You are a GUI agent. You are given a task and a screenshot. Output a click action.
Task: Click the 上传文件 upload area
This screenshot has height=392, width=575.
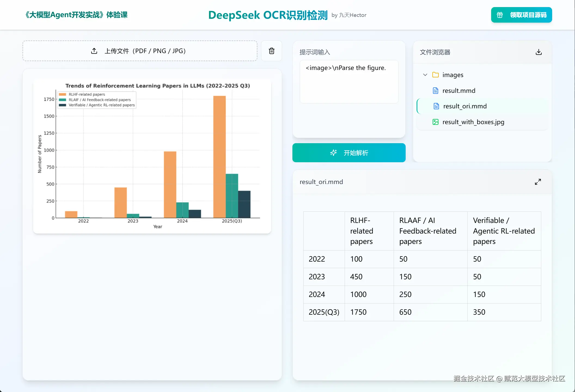point(140,51)
